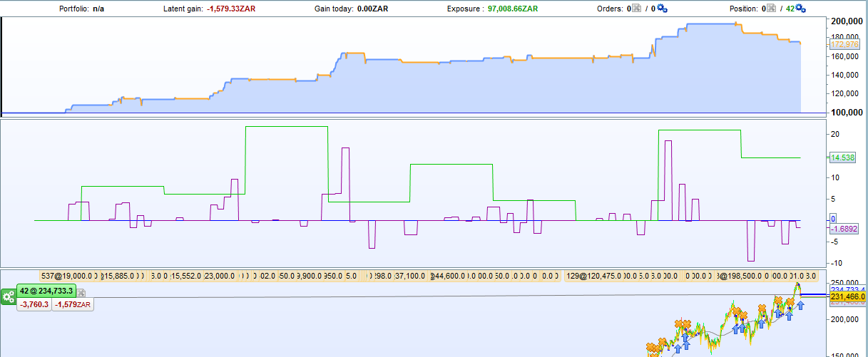The height and width of the screenshot is (357, 868).
Task: Select the 15,885.0 trade tag
Action: [x=118, y=276]
